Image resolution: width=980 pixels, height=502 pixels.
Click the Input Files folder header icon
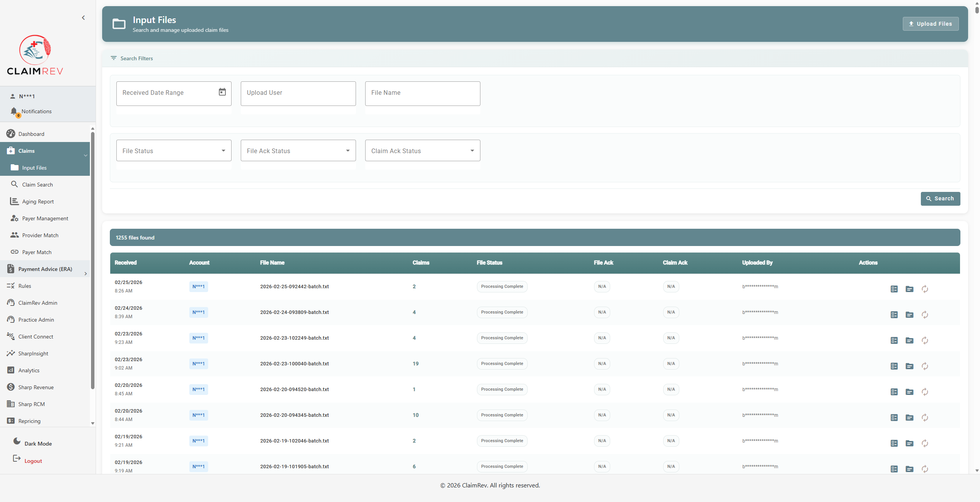[x=119, y=24]
